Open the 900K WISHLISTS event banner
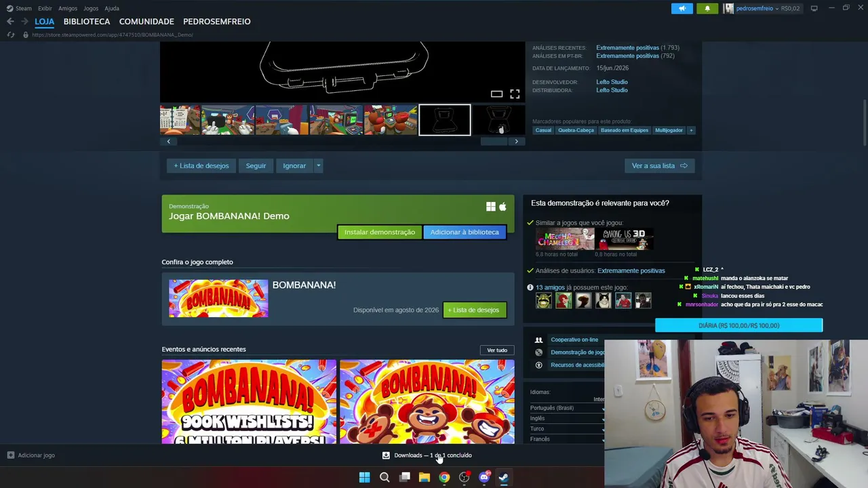This screenshot has height=488, width=868. tap(249, 401)
